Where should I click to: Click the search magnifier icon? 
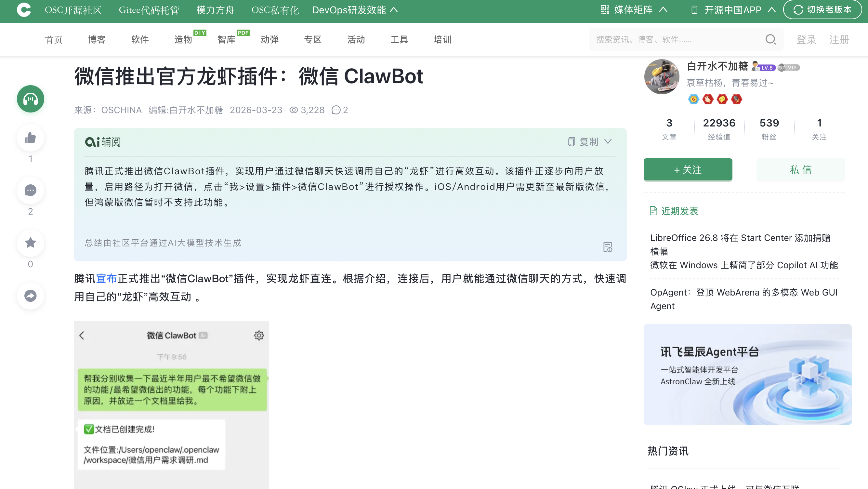pos(770,39)
